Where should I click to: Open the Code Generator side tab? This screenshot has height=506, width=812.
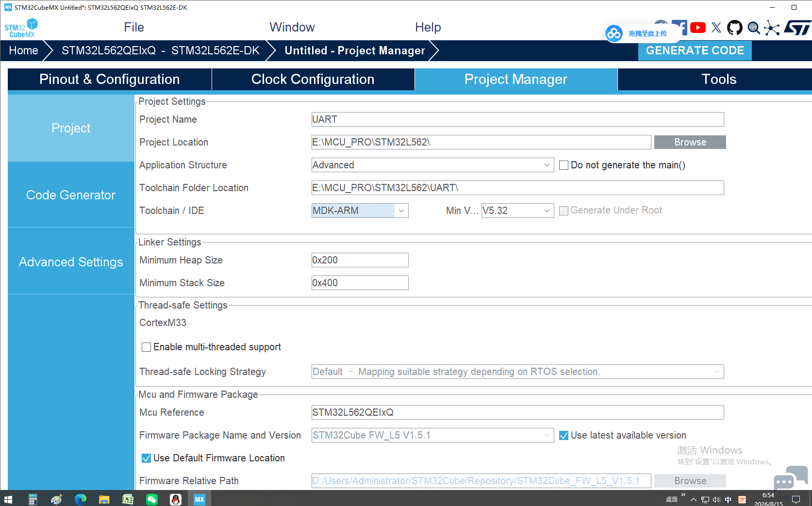[x=71, y=195]
